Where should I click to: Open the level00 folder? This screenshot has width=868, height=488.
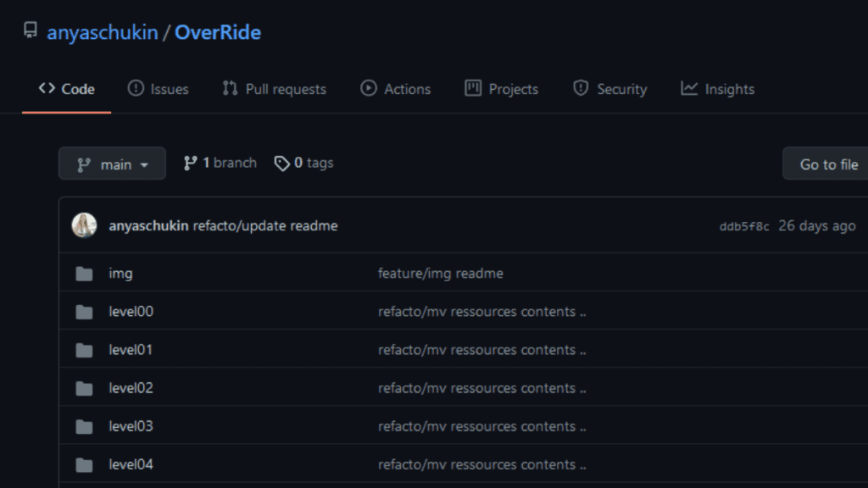coord(131,312)
